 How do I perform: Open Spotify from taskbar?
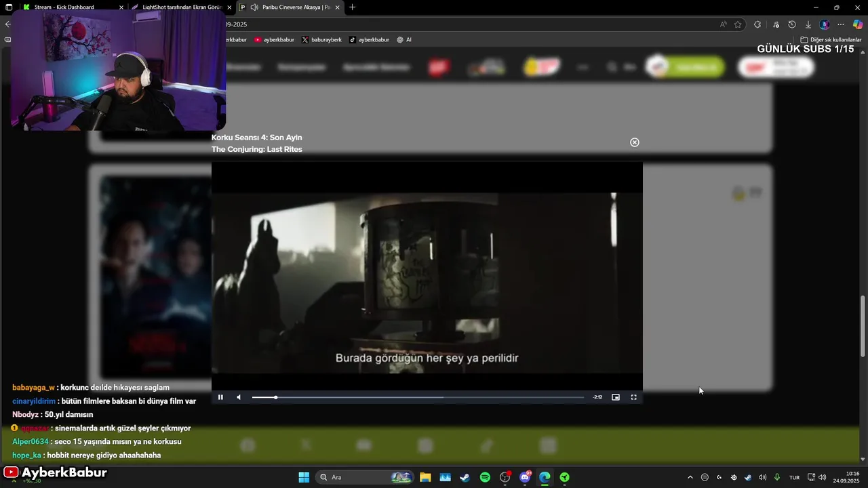[x=485, y=477]
